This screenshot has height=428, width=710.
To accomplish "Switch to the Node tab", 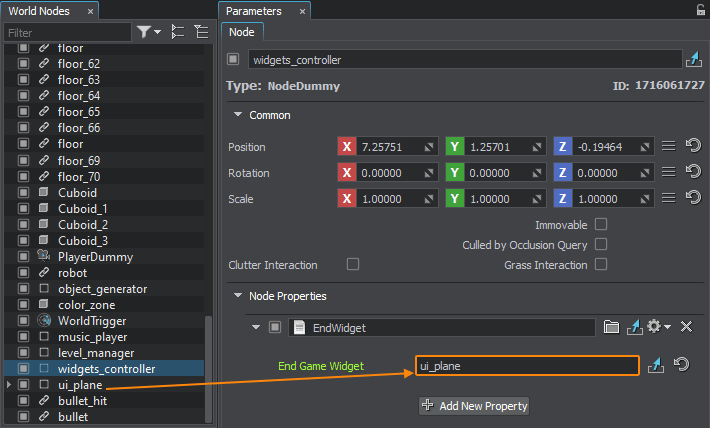I will tap(242, 32).
